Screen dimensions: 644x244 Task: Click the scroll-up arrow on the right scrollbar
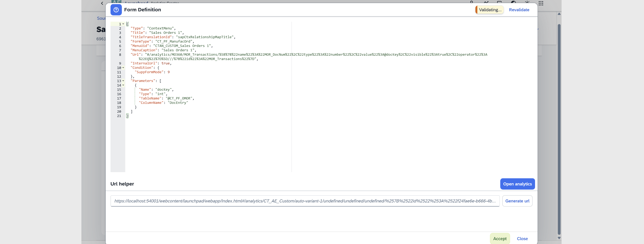point(558,14)
